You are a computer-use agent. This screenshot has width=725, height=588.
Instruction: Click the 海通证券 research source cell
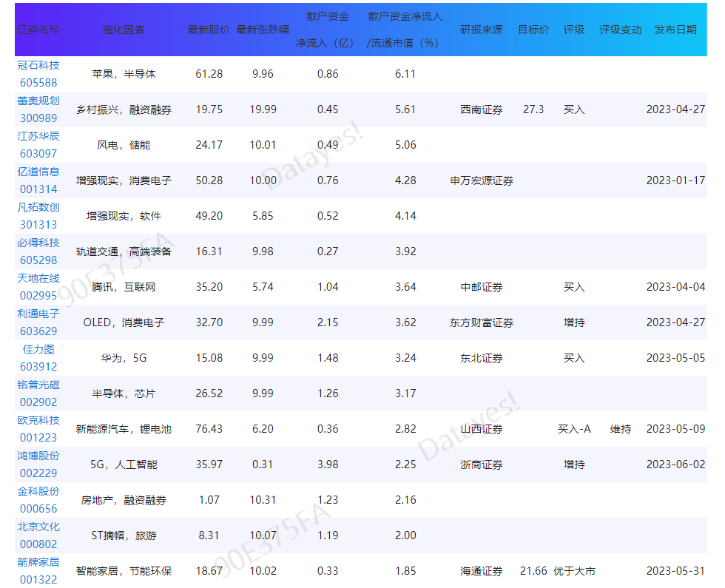tap(482, 571)
